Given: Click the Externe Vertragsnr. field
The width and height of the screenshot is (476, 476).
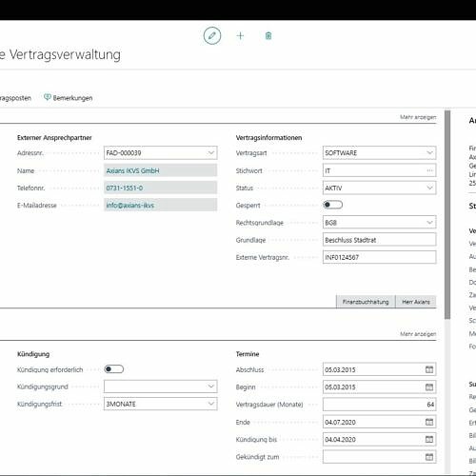Looking at the screenshot, I should coord(379,257).
